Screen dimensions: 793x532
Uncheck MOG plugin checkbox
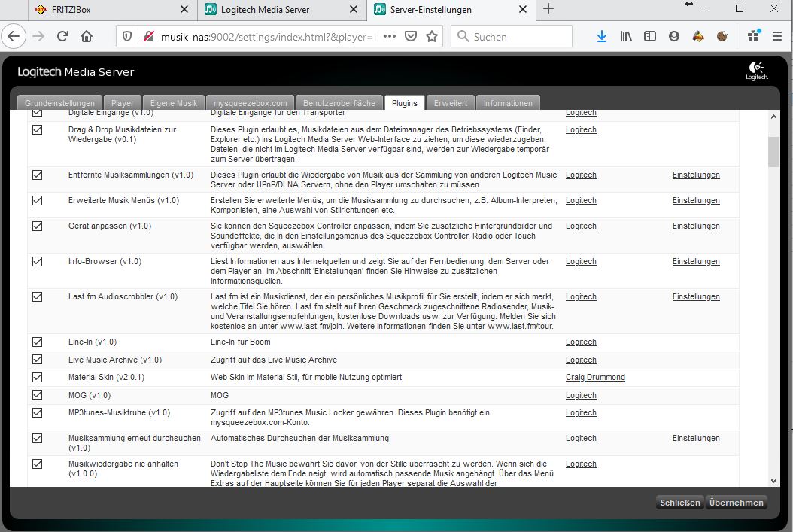coord(38,395)
